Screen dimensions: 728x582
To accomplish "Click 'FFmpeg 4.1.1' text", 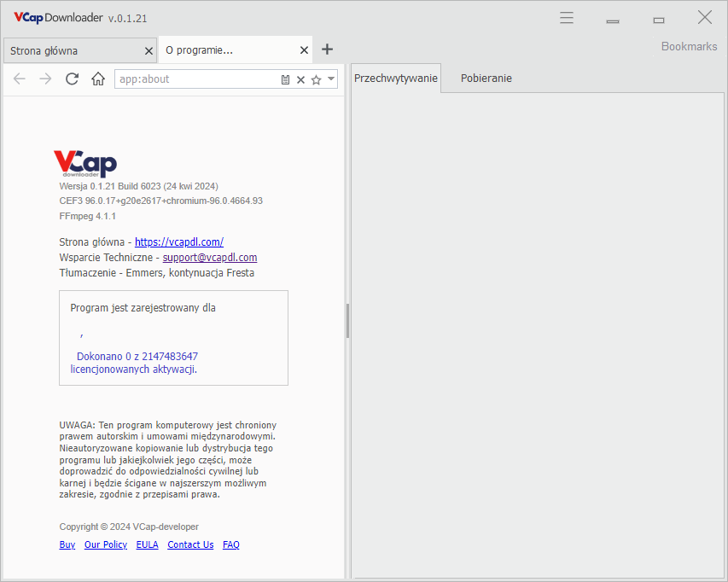I will [88, 216].
